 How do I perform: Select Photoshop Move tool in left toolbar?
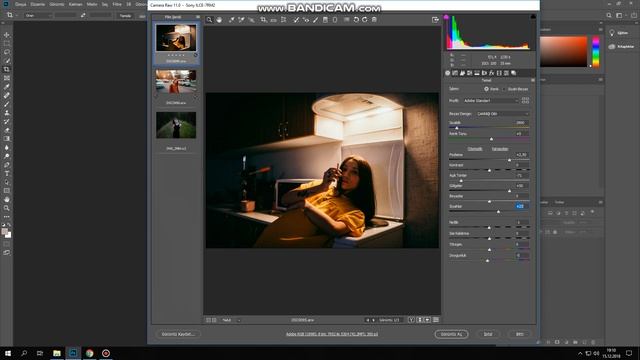click(7, 35)
